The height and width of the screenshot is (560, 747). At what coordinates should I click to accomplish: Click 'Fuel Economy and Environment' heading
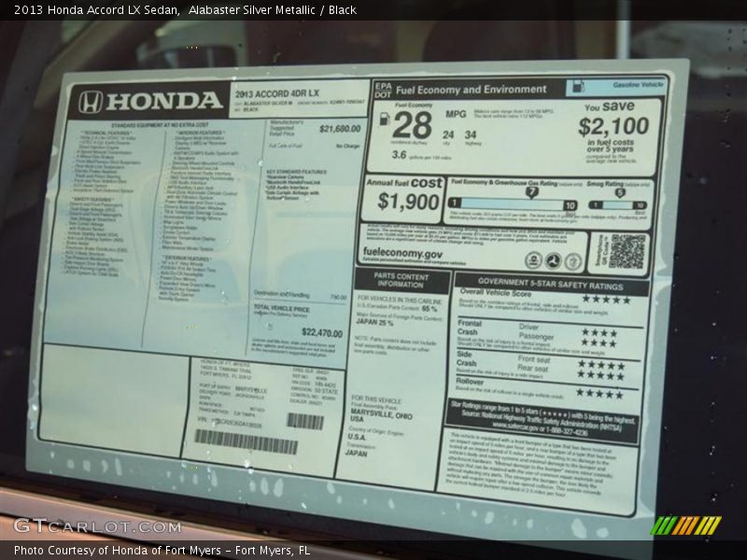click(472, 90)
